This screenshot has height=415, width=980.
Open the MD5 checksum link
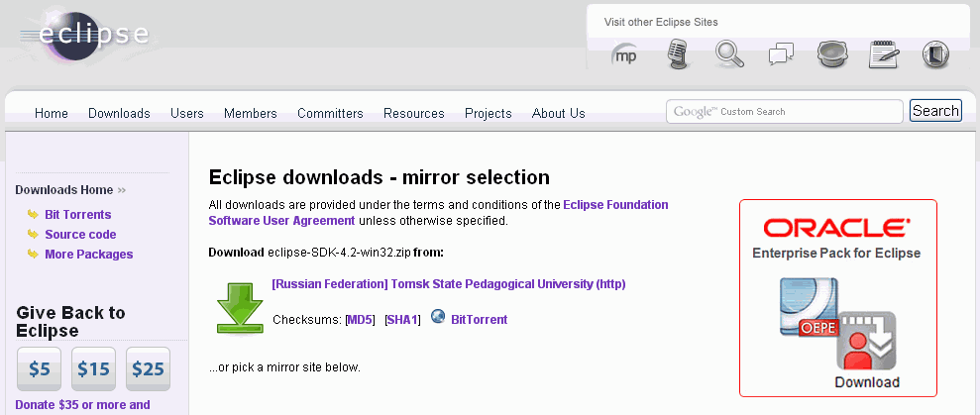tap(360, 319)
